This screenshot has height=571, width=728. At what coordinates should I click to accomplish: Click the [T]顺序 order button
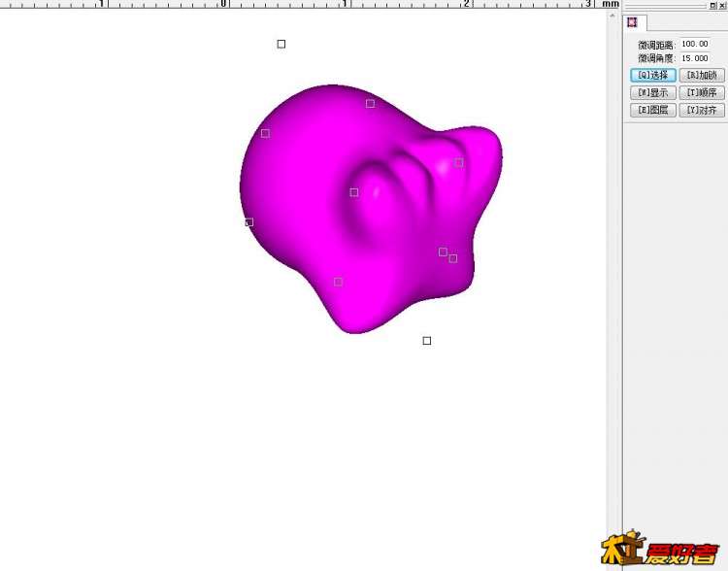click(701, 92)
